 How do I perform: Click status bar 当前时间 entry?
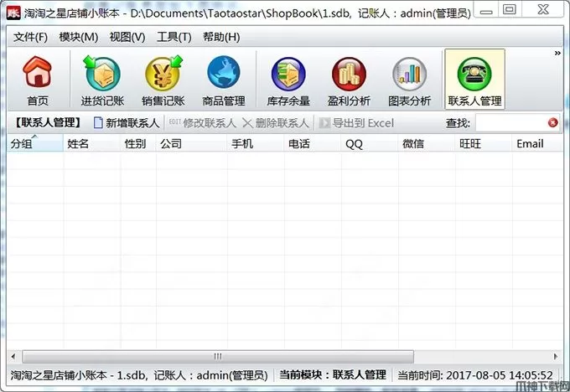pyautogui.click(x=474, y=374)
